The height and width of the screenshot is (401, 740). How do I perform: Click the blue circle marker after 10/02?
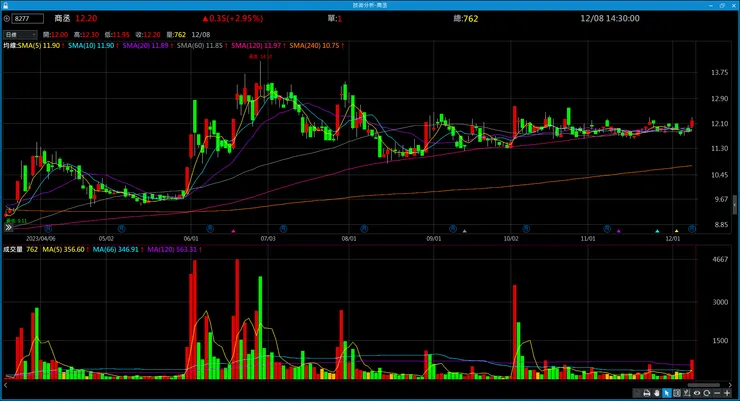pos(526,229)
